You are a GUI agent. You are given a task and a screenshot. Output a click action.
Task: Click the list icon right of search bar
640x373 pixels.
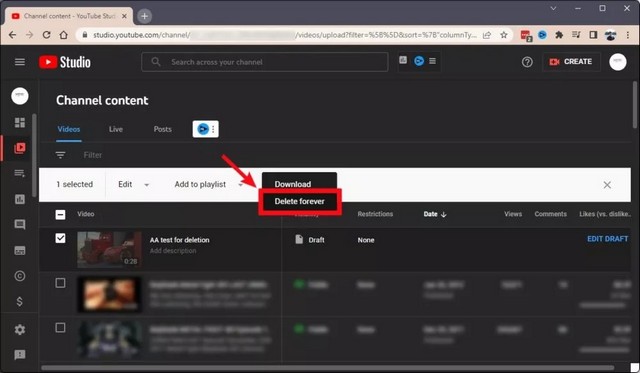point(432,61)
